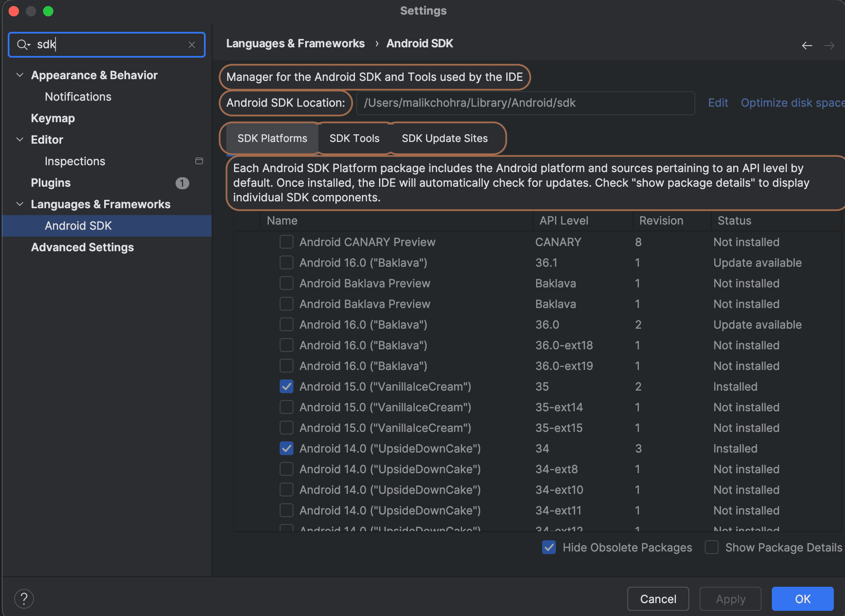845x616 pixels.
Task: Click the Plugins update count badge
Action: [182, 183]
